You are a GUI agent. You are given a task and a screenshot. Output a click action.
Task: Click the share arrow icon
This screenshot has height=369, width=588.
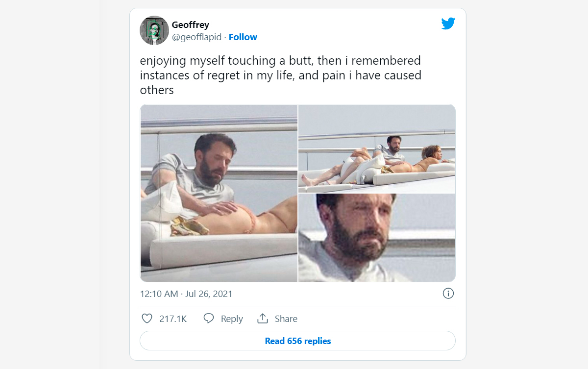coord(263,319)
